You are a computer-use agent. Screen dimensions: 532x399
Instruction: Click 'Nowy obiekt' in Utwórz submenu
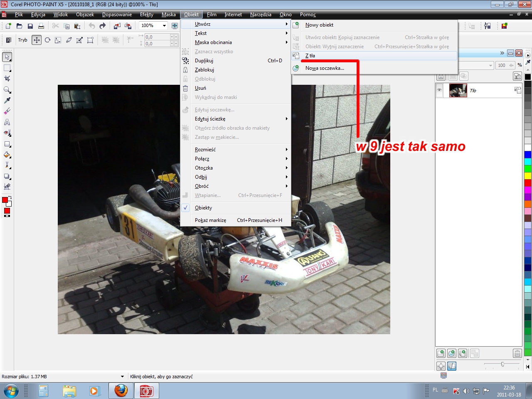[x=319, y=25]
